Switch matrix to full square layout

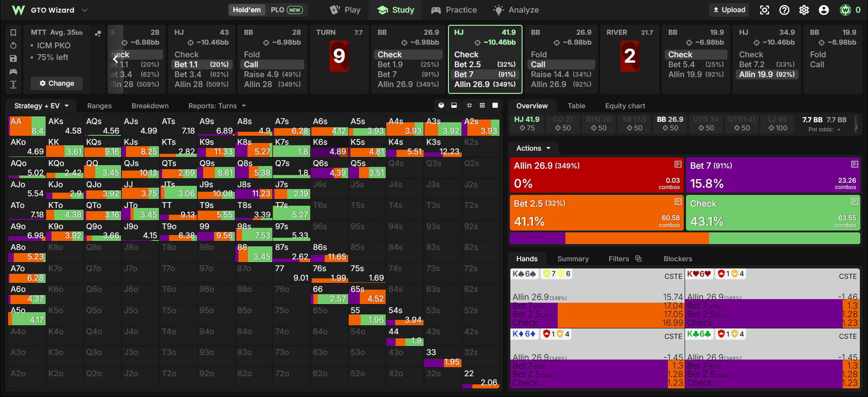pyautogui.click(x=495, y=106)
